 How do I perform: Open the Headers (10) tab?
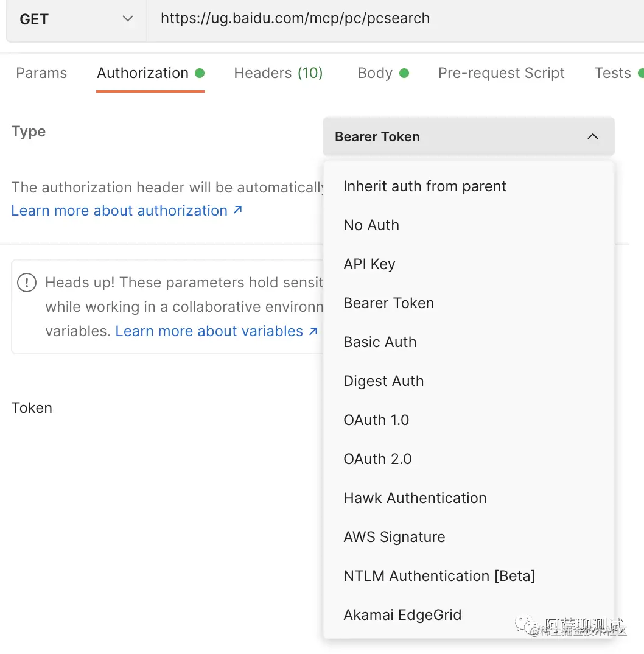pyautogui.click(x=278, y=73)
